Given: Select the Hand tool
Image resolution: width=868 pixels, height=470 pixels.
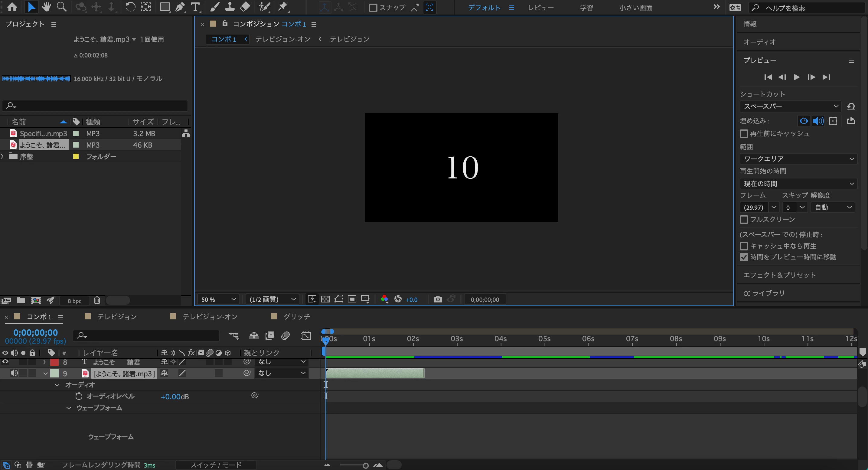Looking at the screenshot, I should click(x=46, y=7).
